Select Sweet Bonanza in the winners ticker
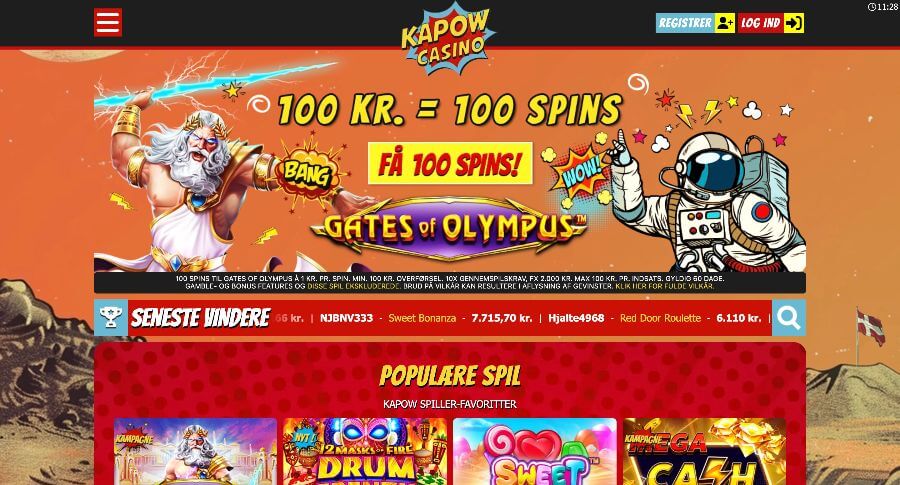The image size is (900, 485). click(422, 318)
